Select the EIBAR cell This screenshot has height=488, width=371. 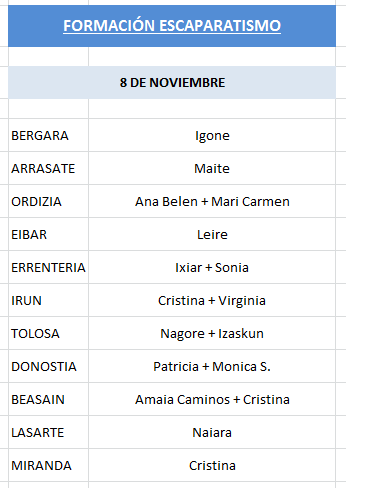pos(48,234)
